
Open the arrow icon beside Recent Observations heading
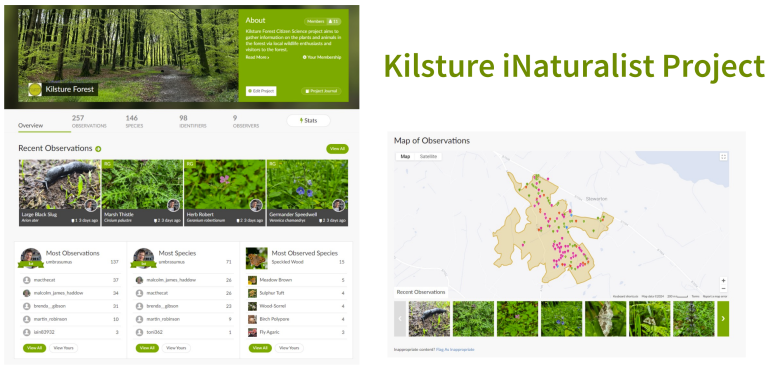click(x=98, y=149)
